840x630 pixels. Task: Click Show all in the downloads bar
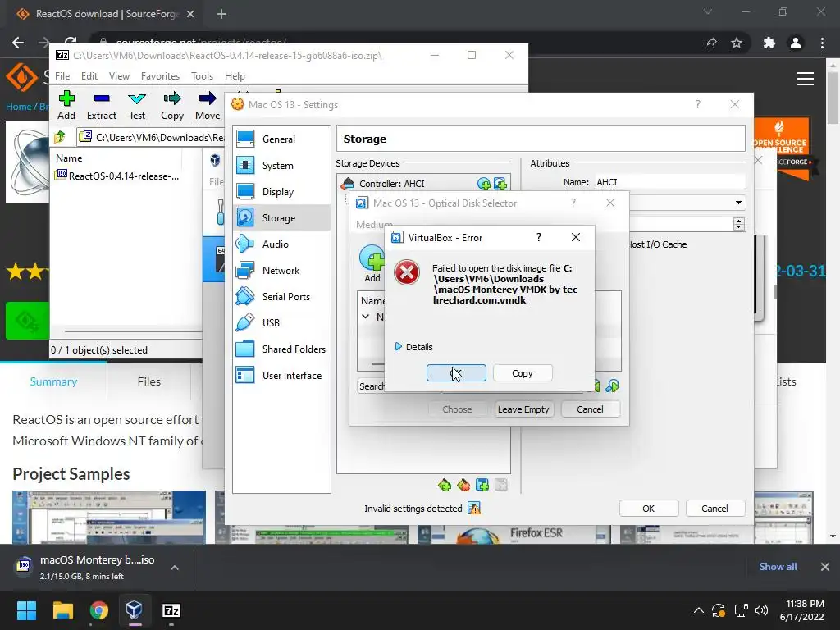[x=778, y=567]
